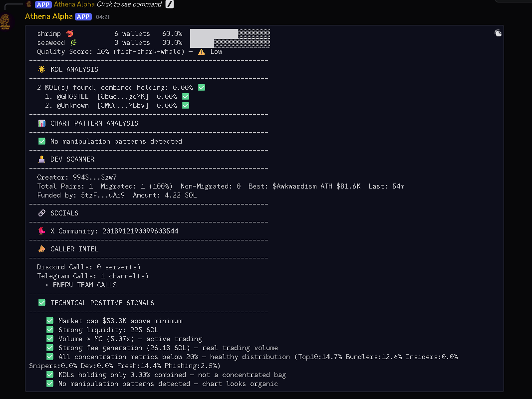
Task: Click X Community ID 2018912190099603544
Action: [x=140, y=231]
